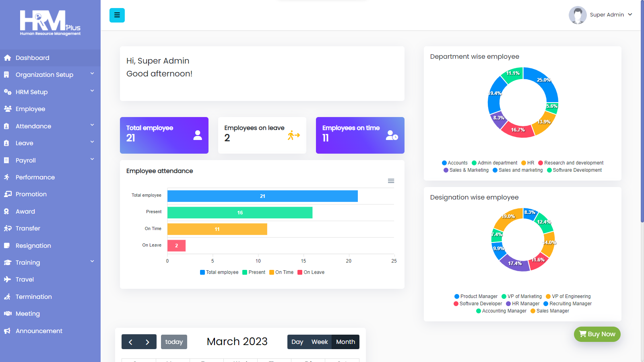Viewport: 644px width, 362px height.
Task: Toggle Present series in attendance legend
Action: coord(254,272)
